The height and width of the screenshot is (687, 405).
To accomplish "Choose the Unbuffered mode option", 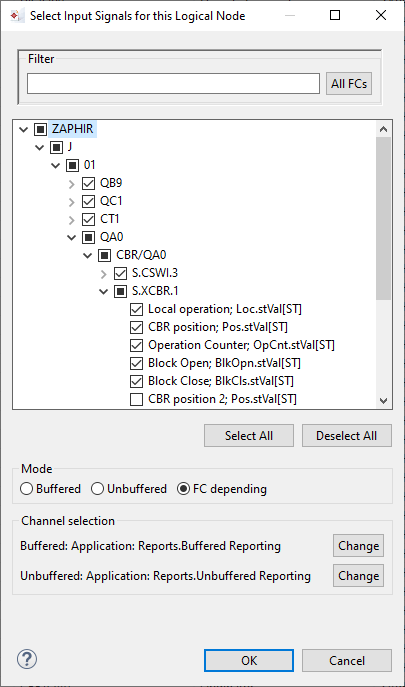I will click(x=97, y=489).
